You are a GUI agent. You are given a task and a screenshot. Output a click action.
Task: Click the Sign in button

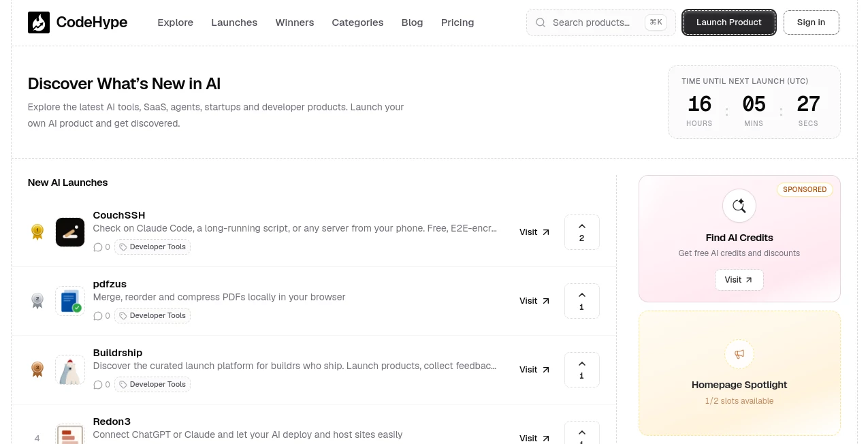811,22
